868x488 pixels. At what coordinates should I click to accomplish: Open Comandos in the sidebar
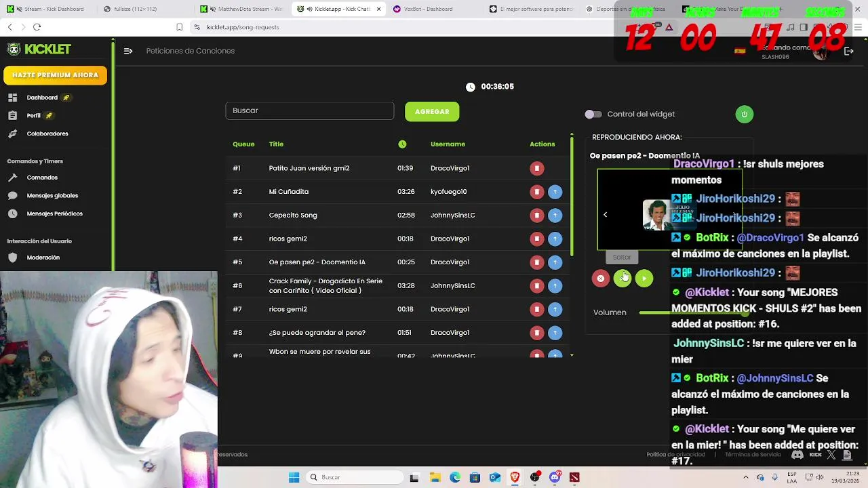coord(42,178)
